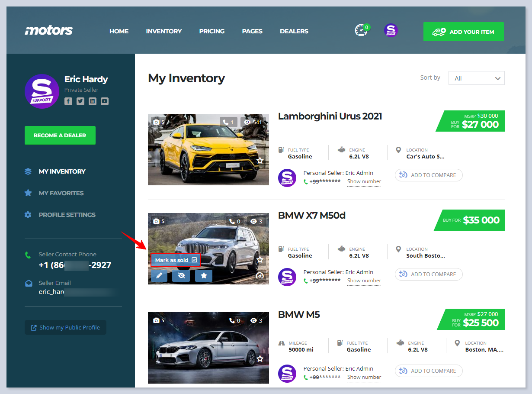
Task: Click the Facebook icon under Eric Hardy
Action: (68, 101)
